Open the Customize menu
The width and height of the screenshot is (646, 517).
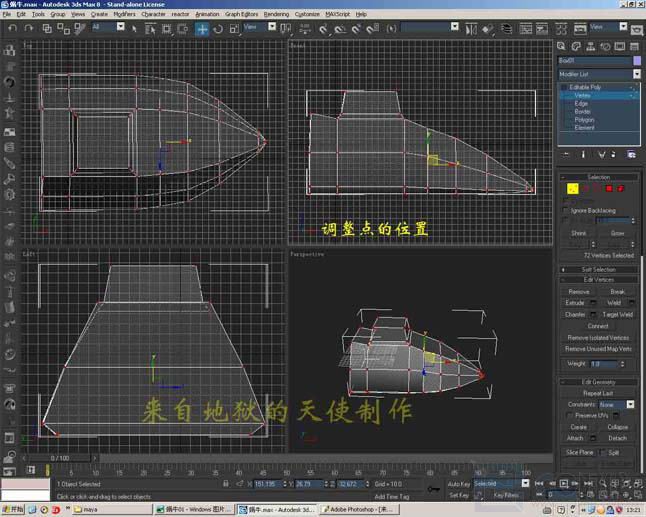pyautogui.click(x=307, y=14)
